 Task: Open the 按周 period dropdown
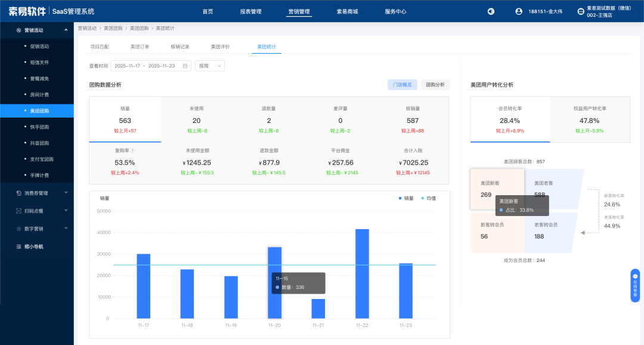(209, 66)
